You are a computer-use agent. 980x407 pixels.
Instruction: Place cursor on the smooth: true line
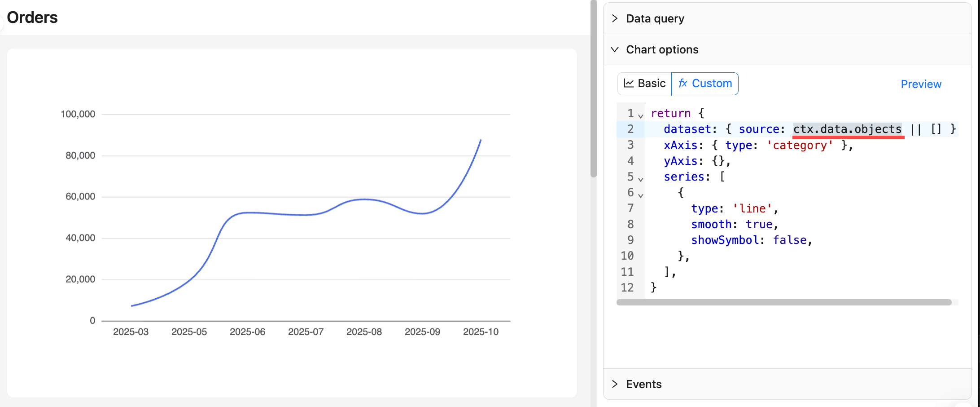pos(734,224)
